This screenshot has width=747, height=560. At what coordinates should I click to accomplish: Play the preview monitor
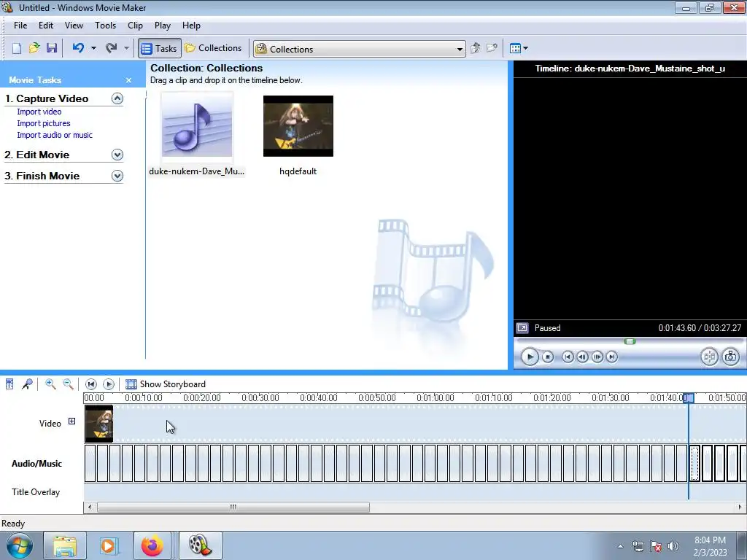pos(530,357)
